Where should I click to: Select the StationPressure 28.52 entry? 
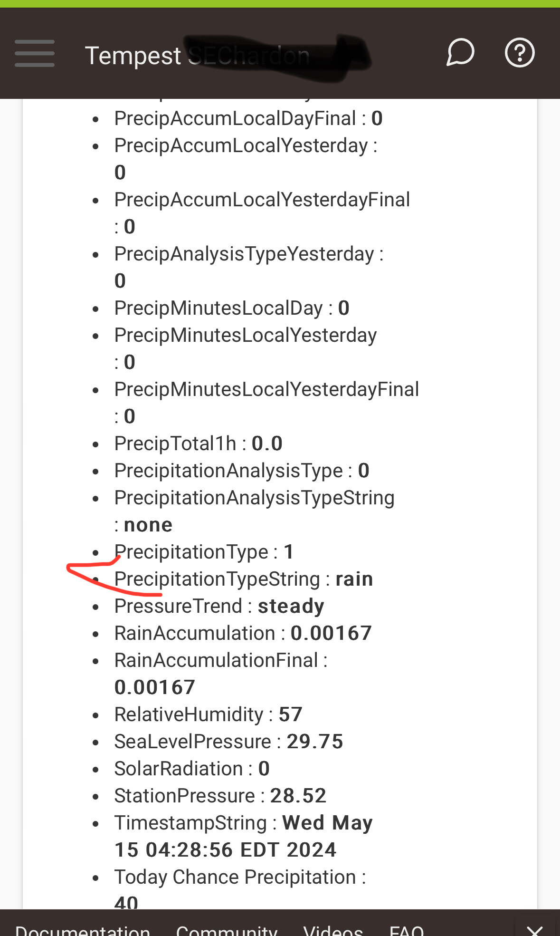pyautogui.click(x=220, y=796)
